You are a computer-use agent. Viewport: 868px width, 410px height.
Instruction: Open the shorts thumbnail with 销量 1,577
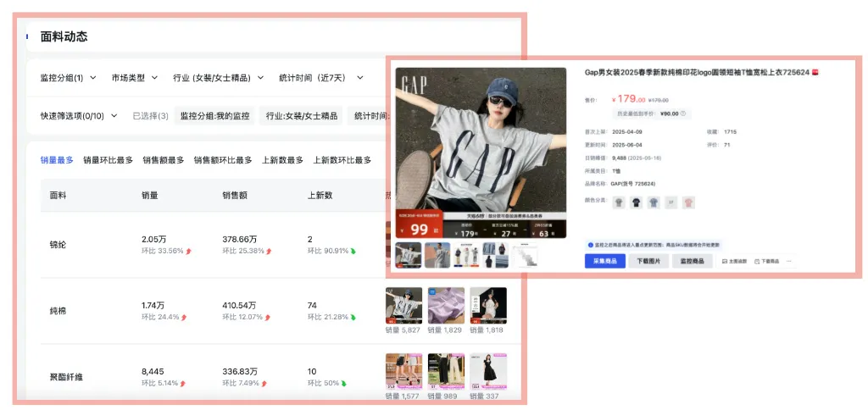click(403, 372)
